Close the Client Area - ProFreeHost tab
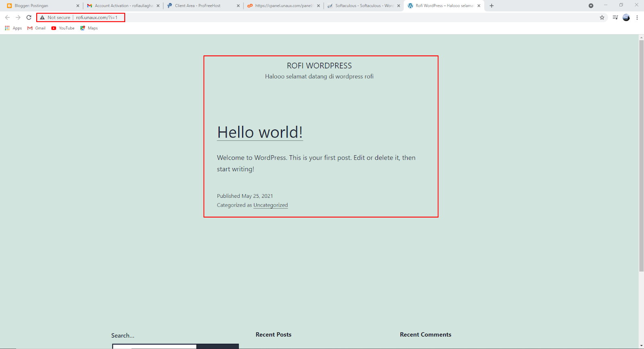The height and width of the screenshot is (349, 644). [x=238, y=6]
